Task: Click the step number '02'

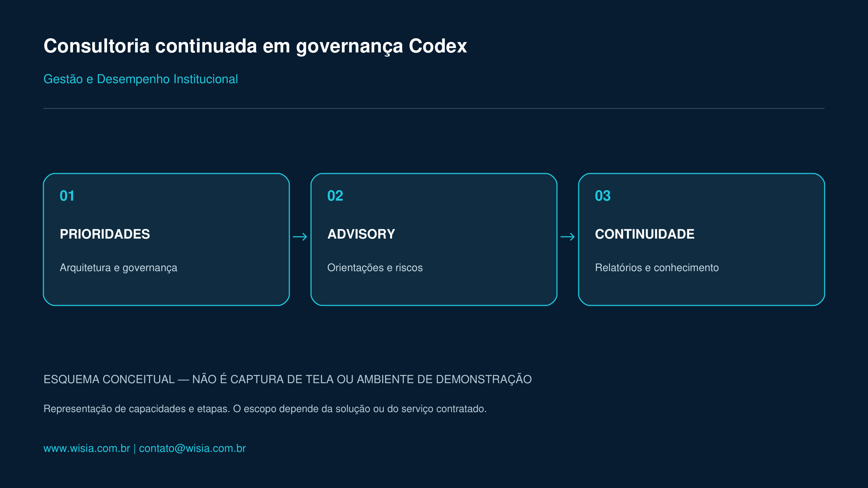Action: (335, 196)
